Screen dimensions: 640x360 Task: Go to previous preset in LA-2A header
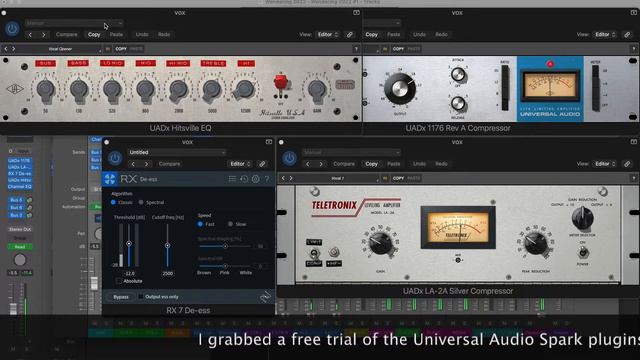pos(308,164)
